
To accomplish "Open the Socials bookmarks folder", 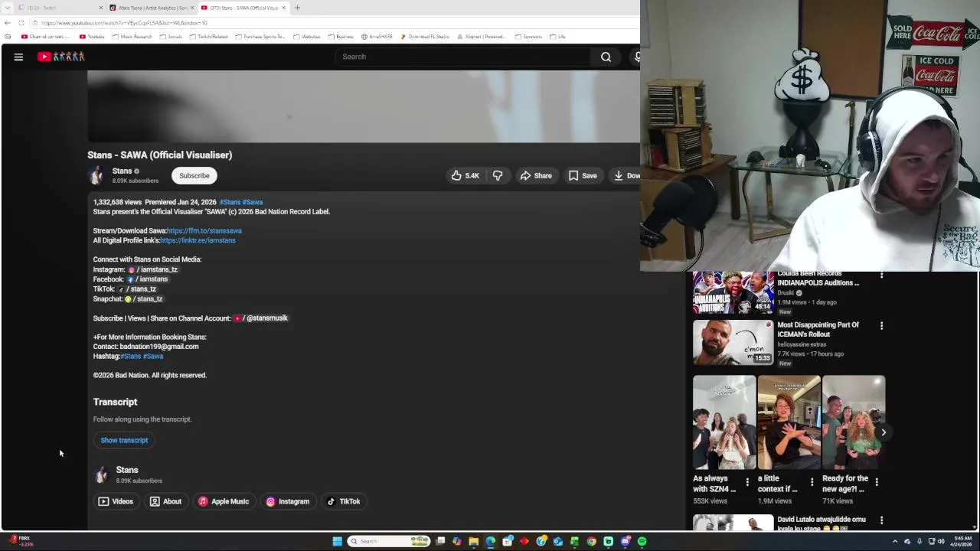I will [x=171, y=37].
